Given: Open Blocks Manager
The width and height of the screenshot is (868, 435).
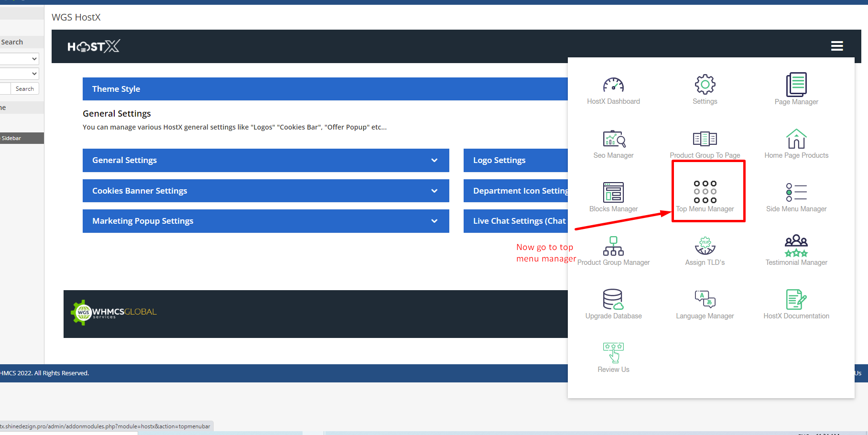Looking at the screenshot, I should [613, 193].
